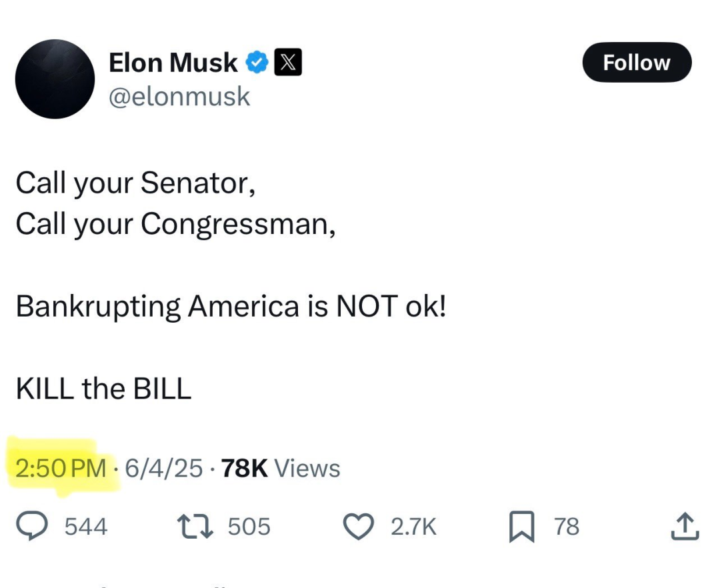This screenshot has height=588, width=720.
Task: Click the X affiliate badge beside the name
Action: coord(288,63)
